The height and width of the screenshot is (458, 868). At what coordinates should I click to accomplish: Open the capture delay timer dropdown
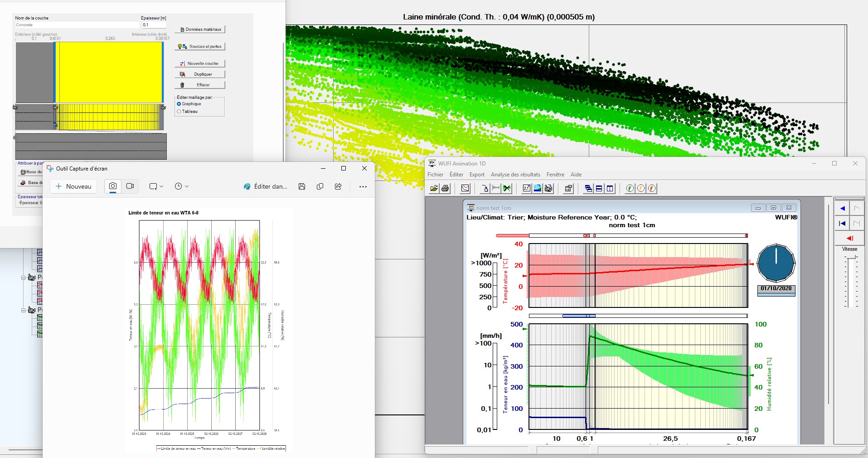pos(181,186)
